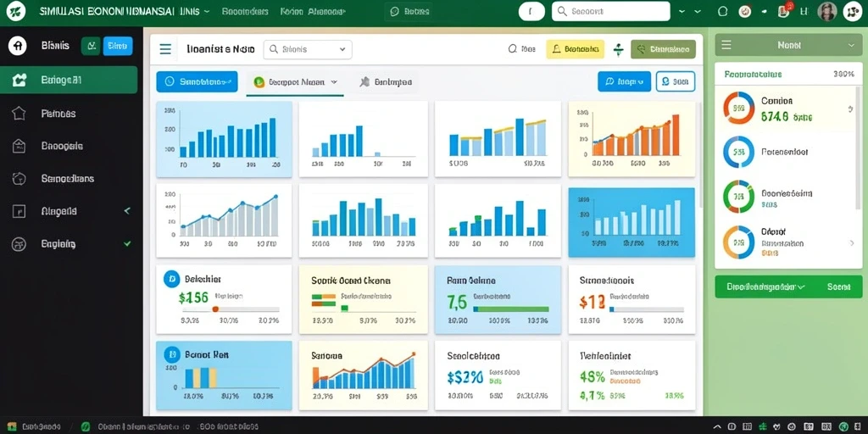Click the magnifier icon beside yellow button
This screenshot has width=868, height=434.
click(513, 49)
